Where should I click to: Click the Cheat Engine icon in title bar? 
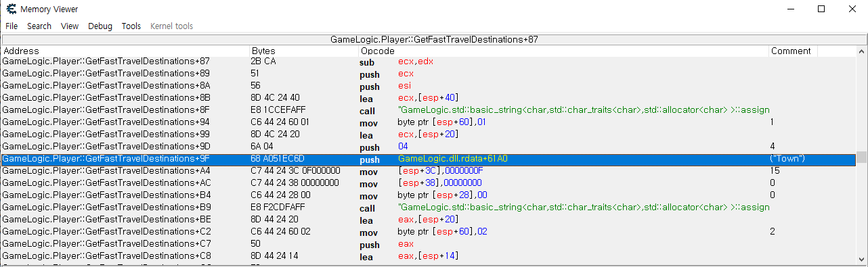[x=11, y=9]
